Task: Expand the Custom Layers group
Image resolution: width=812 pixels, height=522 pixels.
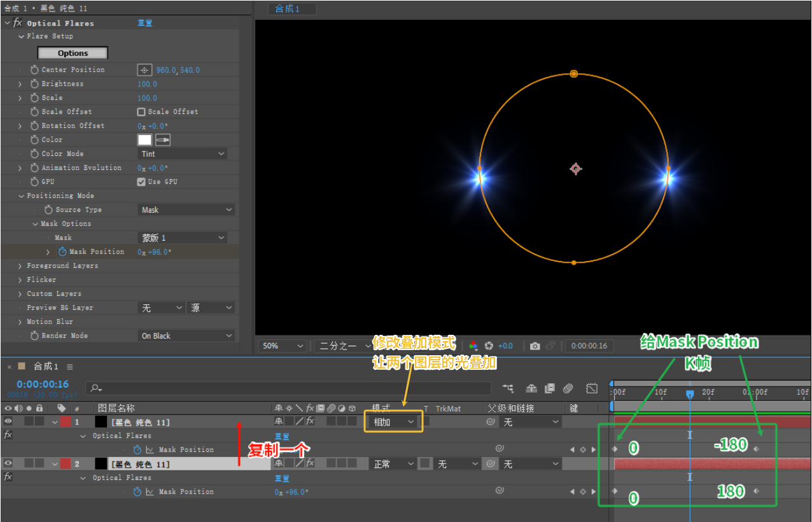Action: pyautogui.click(x=21, y=294)
